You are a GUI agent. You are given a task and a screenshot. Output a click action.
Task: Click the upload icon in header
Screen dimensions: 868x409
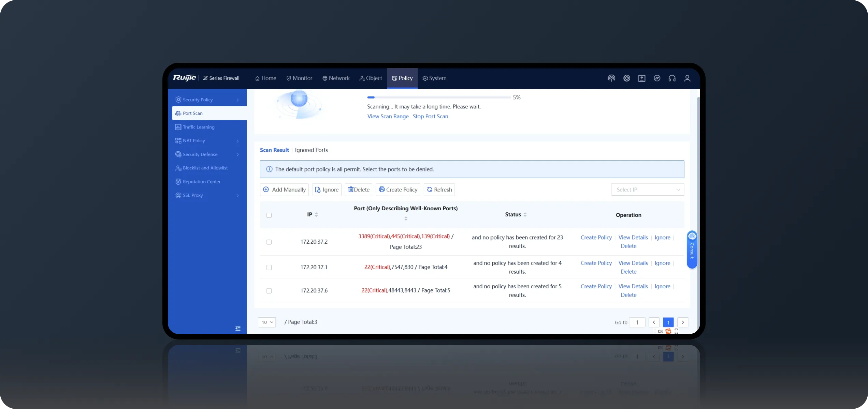pyautogui.click(x=641, y=78)
